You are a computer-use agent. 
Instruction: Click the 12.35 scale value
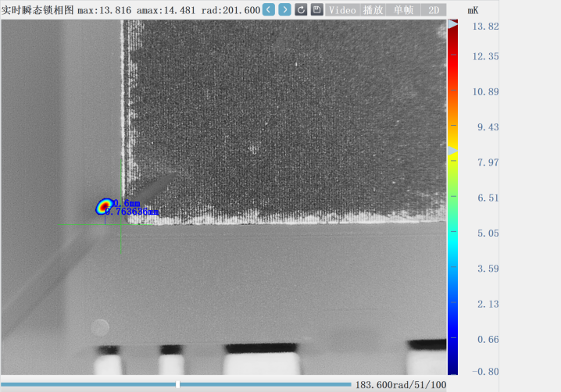(485, 56)
